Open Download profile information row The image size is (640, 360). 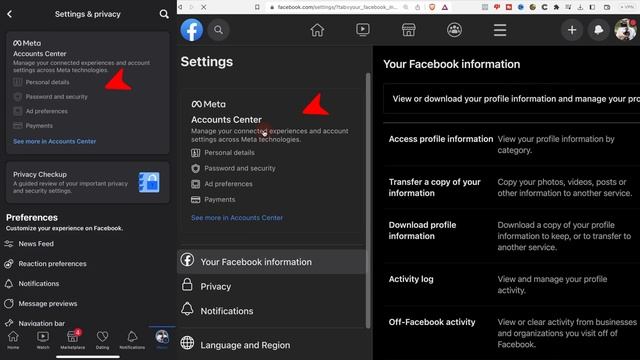pos(512,236)
